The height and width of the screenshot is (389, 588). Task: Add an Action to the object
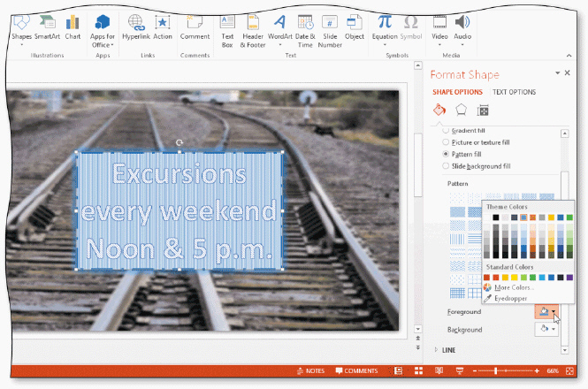163,27
